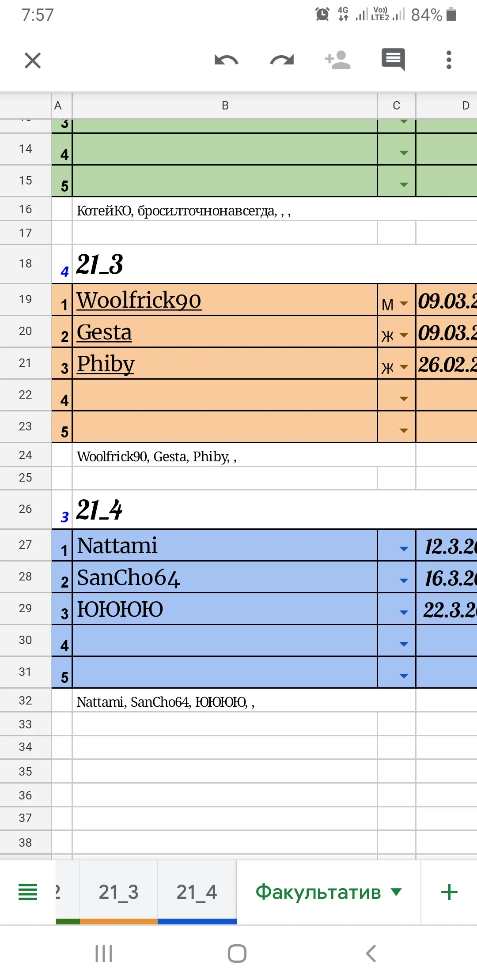Open the comments icon
This screenshot has height=980, width=477.
393,59
